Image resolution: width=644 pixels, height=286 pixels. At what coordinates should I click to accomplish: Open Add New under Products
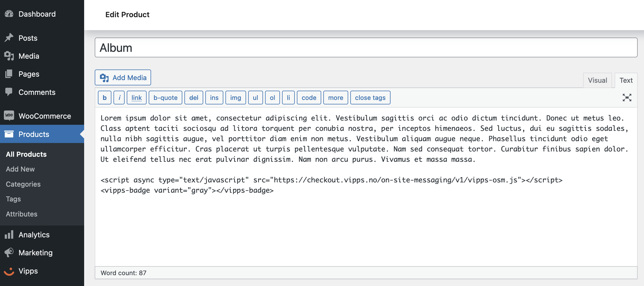click(x=20, y=169)
